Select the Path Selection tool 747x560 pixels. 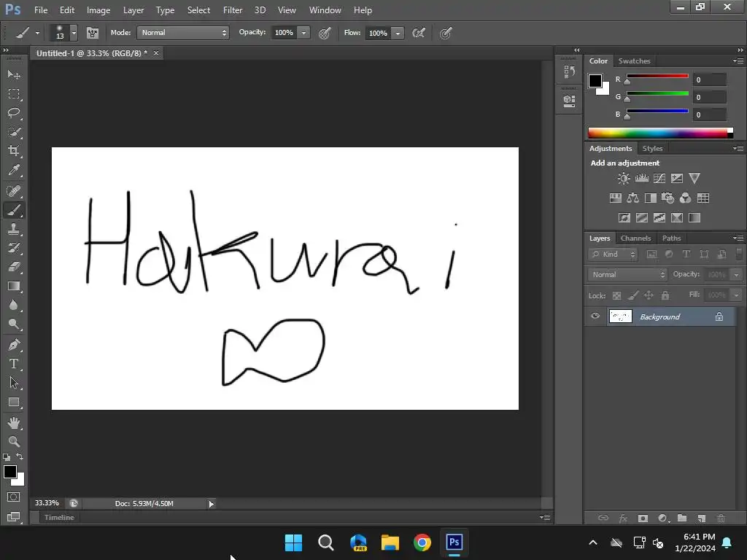click(x=14, y=383)
